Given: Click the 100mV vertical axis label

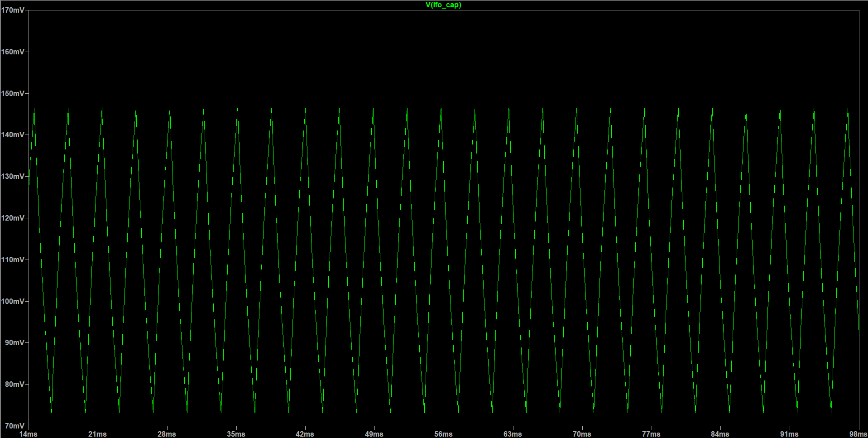Looking at the screenshot, I should [x=13, y=301].
